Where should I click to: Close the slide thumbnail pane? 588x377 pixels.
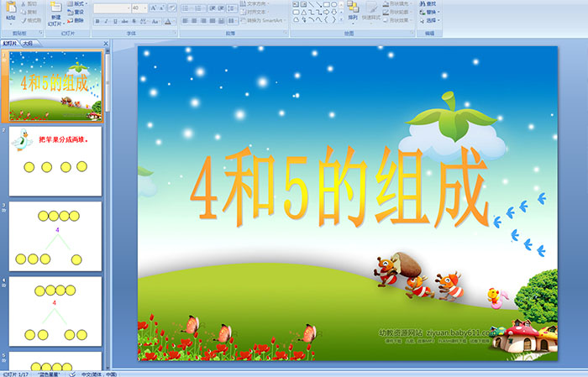tap(106, 44)
